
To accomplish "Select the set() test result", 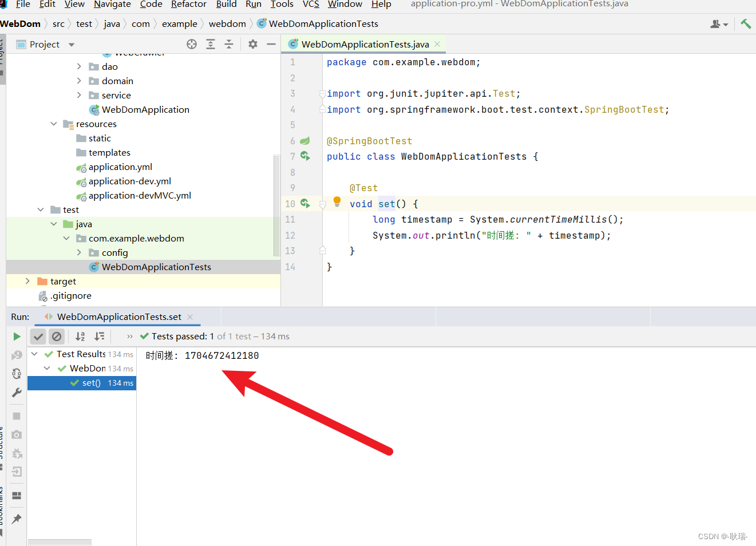I will coord(82,383).
